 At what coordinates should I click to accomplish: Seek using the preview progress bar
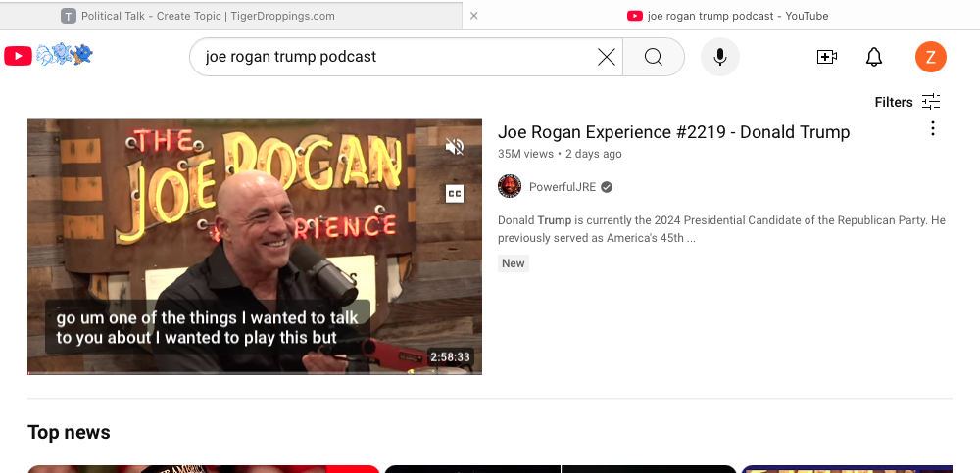[x=255, y=373]
